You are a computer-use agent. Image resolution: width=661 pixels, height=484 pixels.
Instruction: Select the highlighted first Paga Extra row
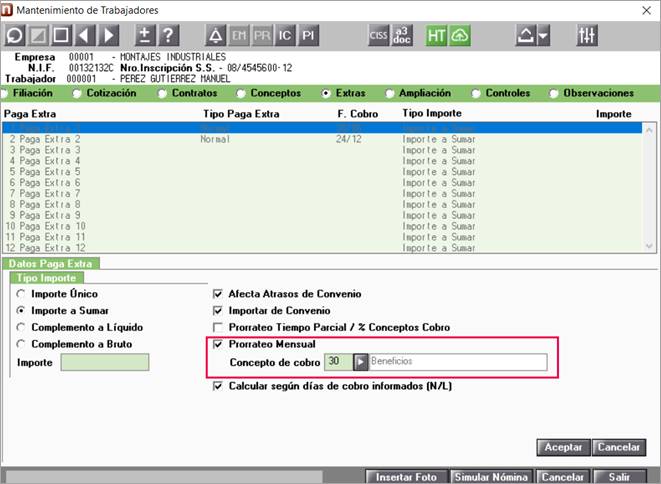pyautogui.click(x=322, y=128)
